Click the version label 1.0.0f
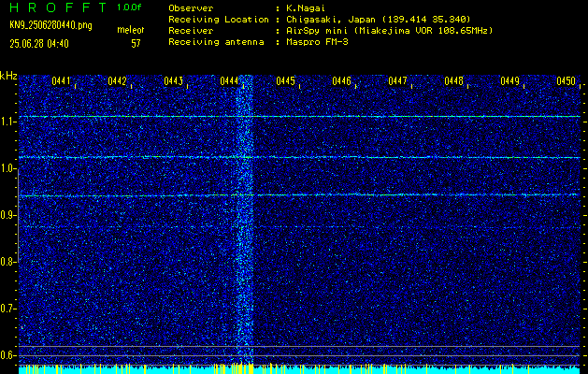This screenshot has width=588, height=374. pyautogui.click(x=129, y=7)
